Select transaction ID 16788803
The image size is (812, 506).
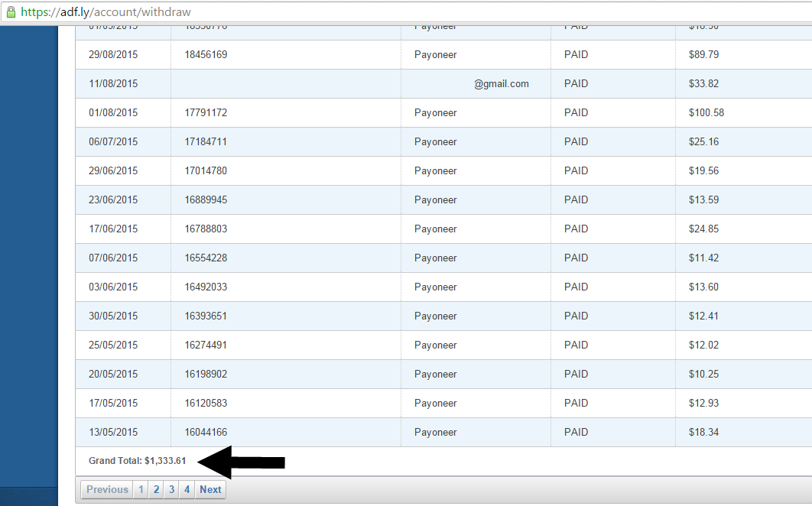(206, 229)
